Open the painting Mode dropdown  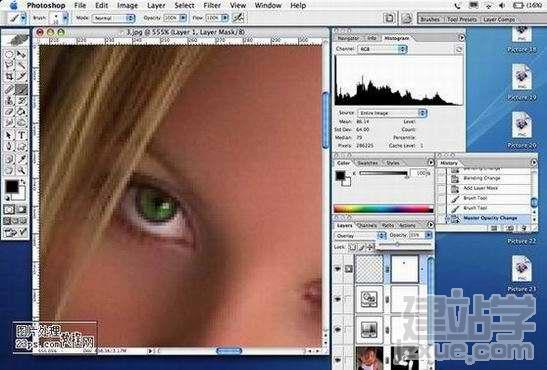tap(114, 18)
